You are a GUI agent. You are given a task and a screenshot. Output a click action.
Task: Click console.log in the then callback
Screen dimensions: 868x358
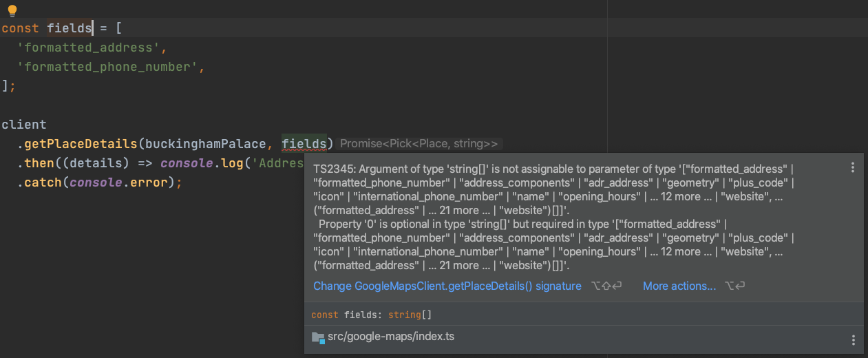click(x=203, y=163)
